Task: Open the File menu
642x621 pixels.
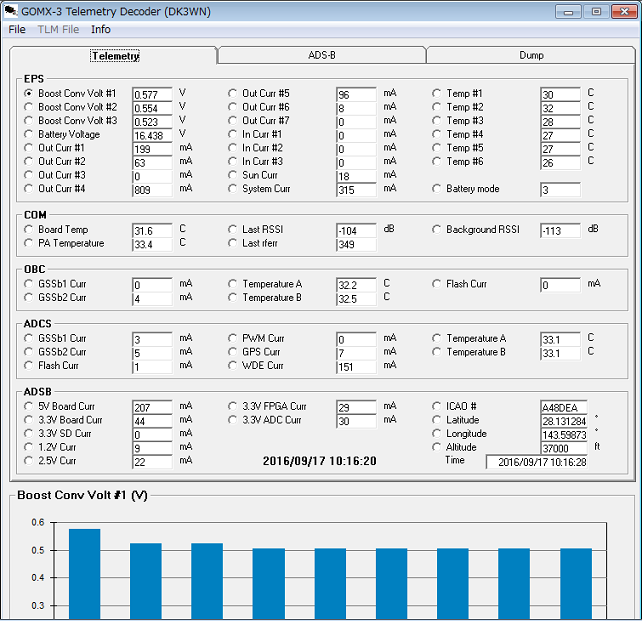Action: 17,29
